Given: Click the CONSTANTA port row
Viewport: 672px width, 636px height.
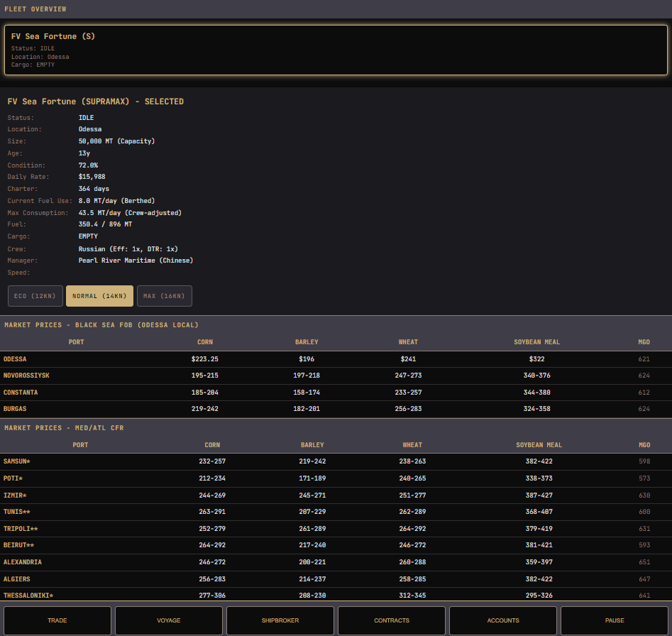Looking at the screenshot, I should pos(336,393).
